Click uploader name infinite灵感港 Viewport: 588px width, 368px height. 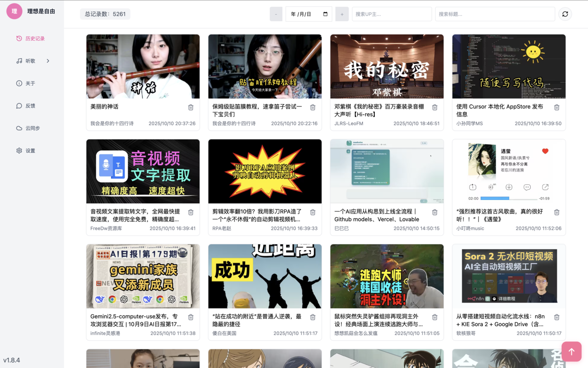(x=105, y=333)
